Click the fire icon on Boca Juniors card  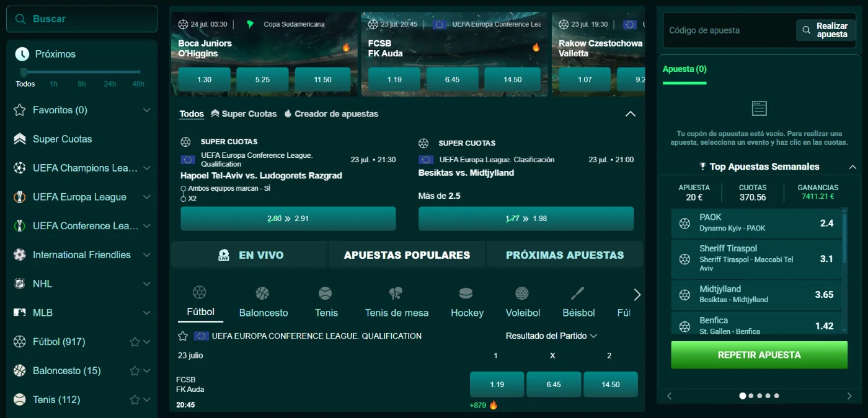click(346, 47)
